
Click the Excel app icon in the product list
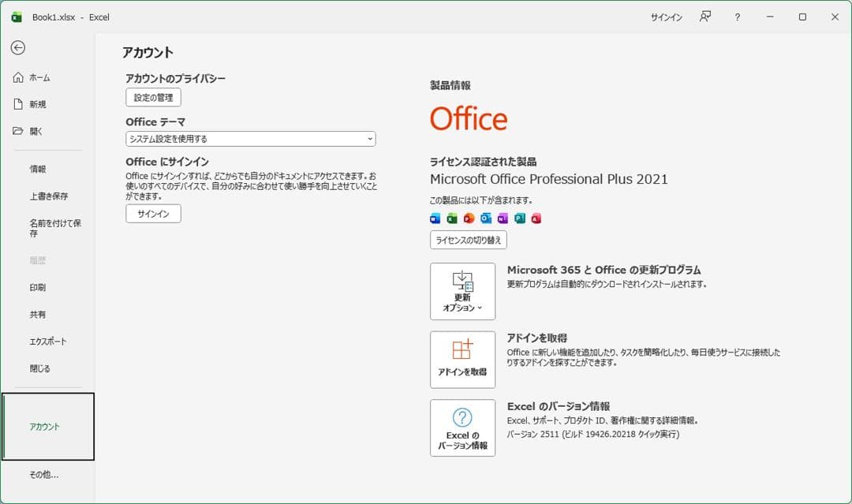click(x=452, y=218)
